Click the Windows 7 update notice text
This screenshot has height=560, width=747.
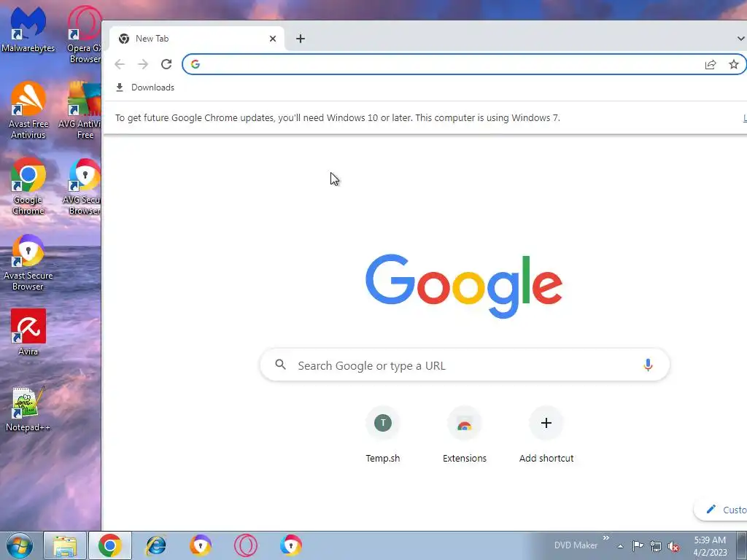337,117
